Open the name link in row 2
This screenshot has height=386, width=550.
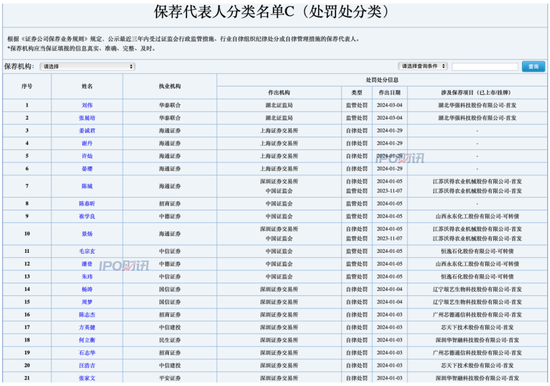click(x=87, y=118)
